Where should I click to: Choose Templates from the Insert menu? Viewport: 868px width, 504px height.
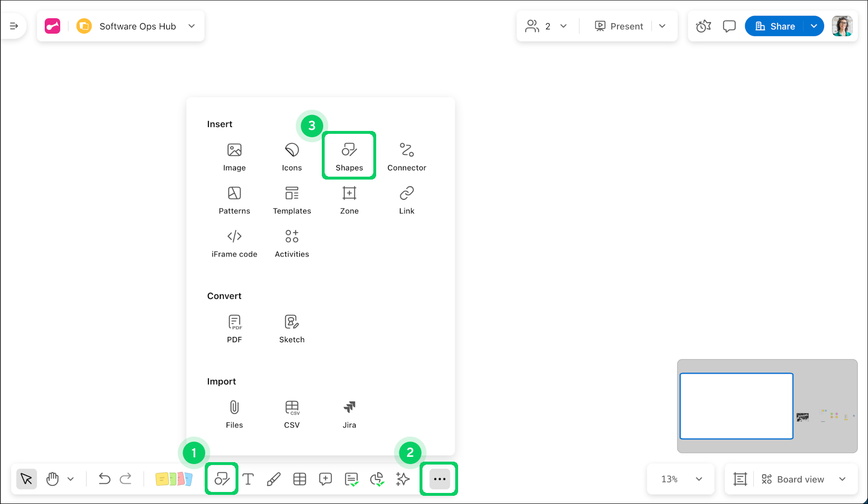click(x=292, y=200)
